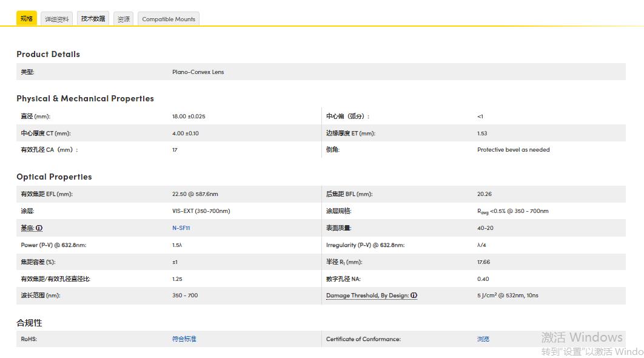Open the N-SF11 substrate link

coord(181,228)
